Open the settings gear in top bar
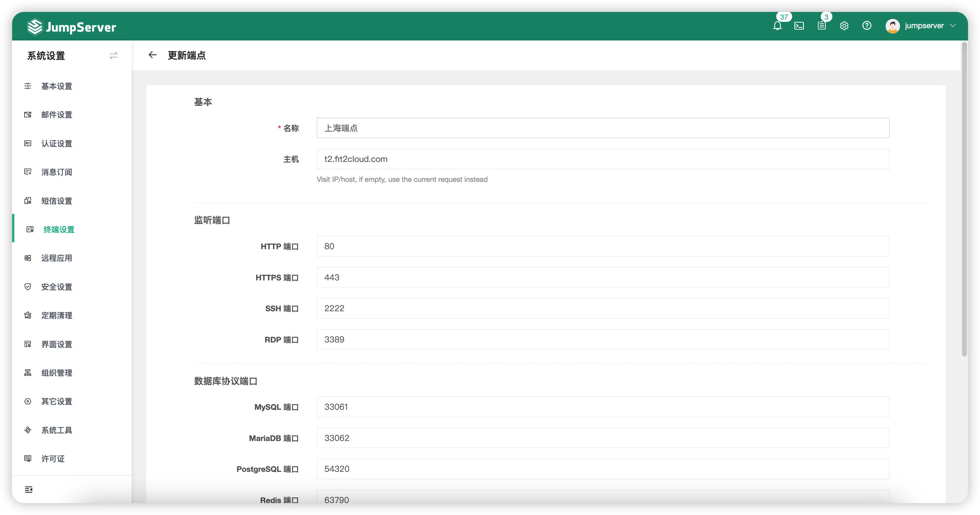The height and width of the screenshot is (515, 980). (844, 26)
